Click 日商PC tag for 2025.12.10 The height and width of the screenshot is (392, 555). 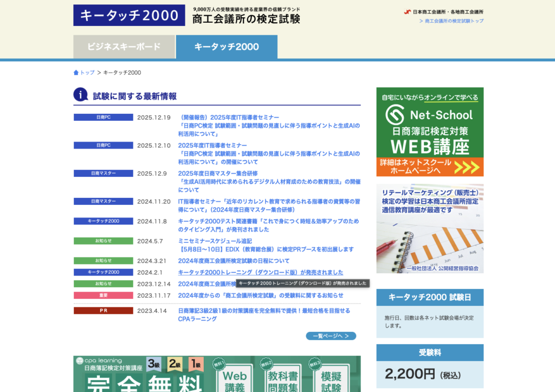(x=104, y=145)
